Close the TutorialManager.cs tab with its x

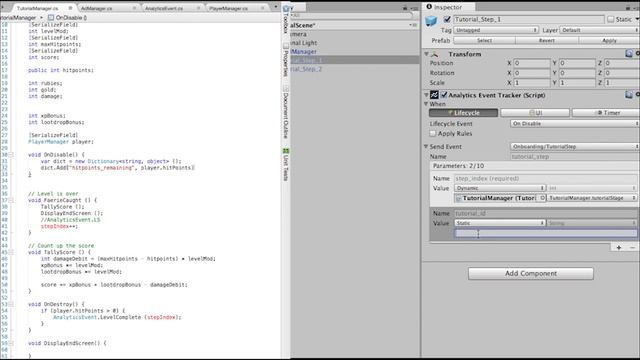[x=70, y=8]
